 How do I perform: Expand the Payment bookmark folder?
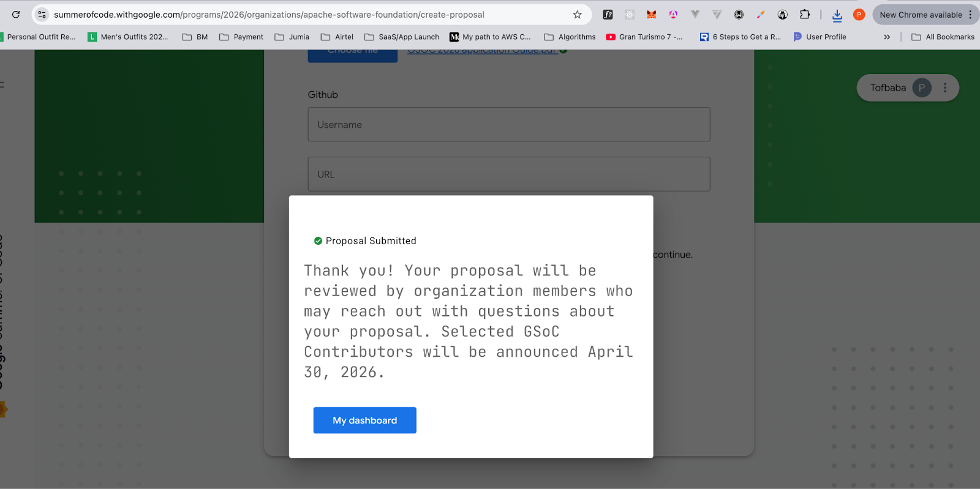pyautogui.click(x=241, y=37)
